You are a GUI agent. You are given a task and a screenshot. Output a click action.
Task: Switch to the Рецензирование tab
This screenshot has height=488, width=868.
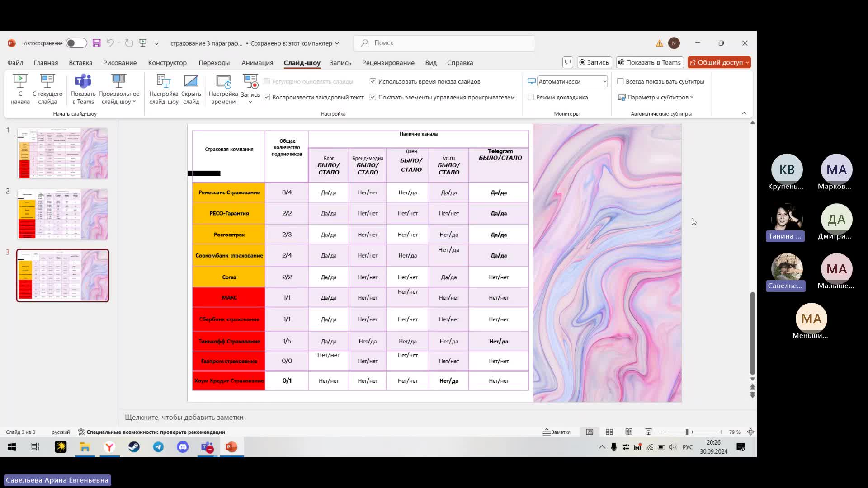point(388,63)
